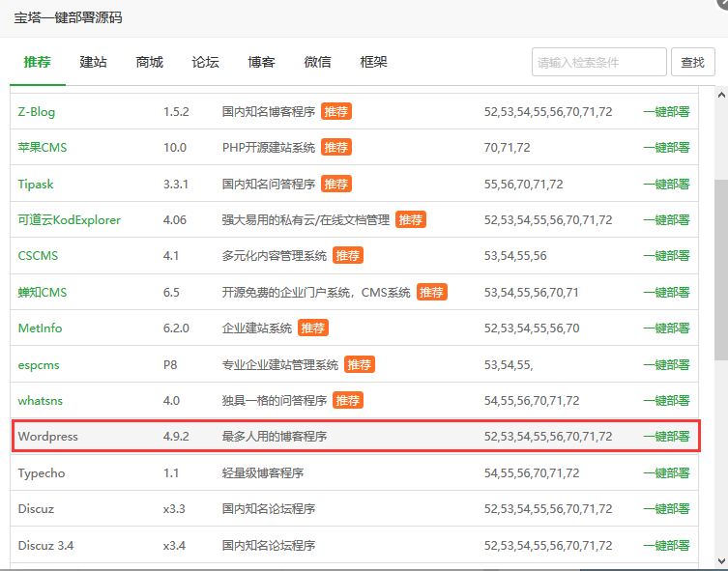Click the 推荐 badge in espcms row

click(x=360, y=364)
